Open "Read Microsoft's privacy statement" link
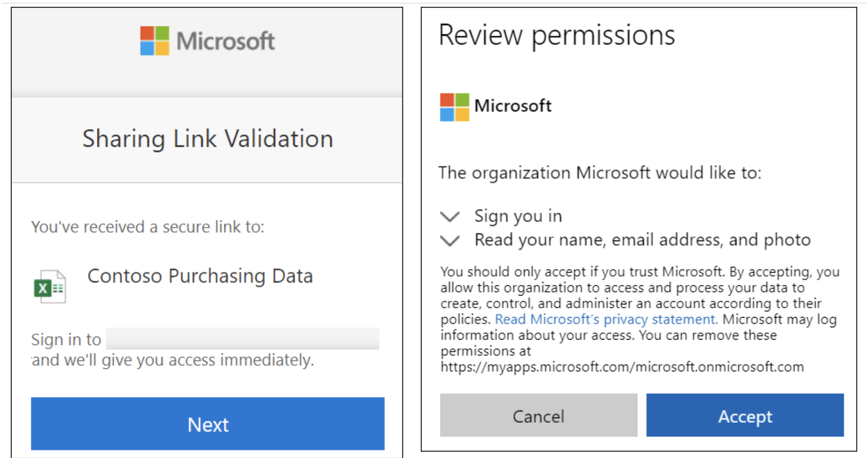 (x=606, y=320)
